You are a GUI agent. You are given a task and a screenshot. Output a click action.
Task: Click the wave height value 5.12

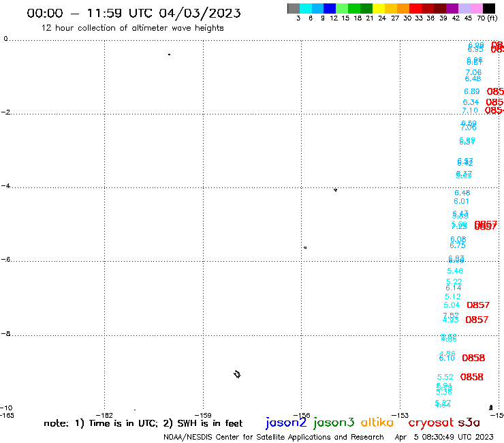[x=453, y=296]
